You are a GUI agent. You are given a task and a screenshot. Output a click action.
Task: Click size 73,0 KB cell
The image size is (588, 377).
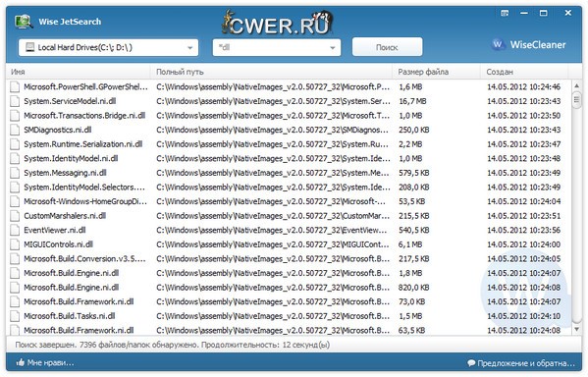point(411,301)
